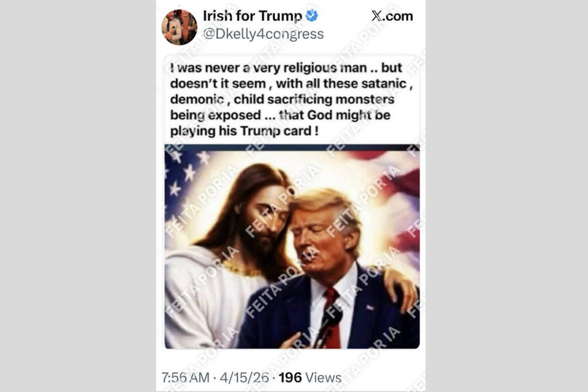Open the 196 Views counter
This screenshot has width=588, height=392.
tap(310, 377)
